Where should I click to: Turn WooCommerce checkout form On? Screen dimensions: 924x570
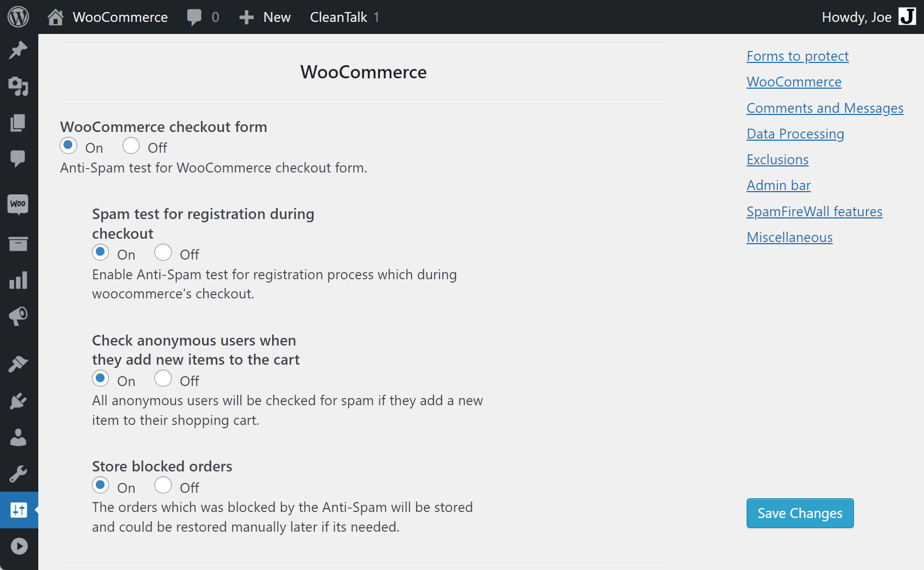68,146
